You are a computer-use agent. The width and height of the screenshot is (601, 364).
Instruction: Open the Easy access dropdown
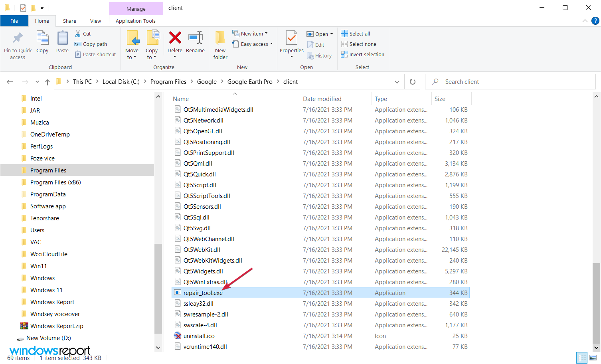point(253,44)
